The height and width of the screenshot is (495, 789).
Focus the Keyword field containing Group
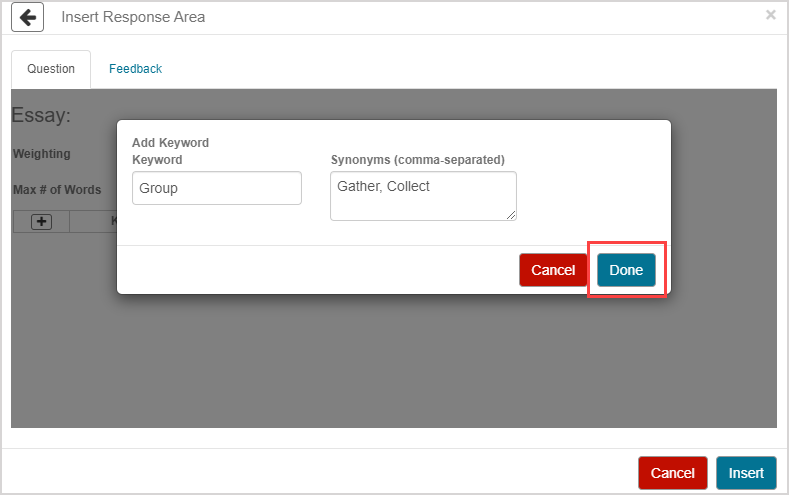[216, 188]
